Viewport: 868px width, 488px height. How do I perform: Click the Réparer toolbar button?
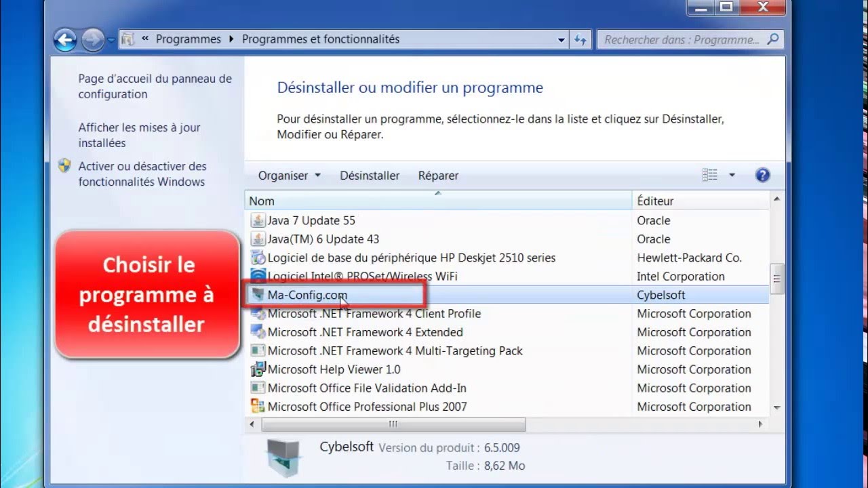point(438,176)
